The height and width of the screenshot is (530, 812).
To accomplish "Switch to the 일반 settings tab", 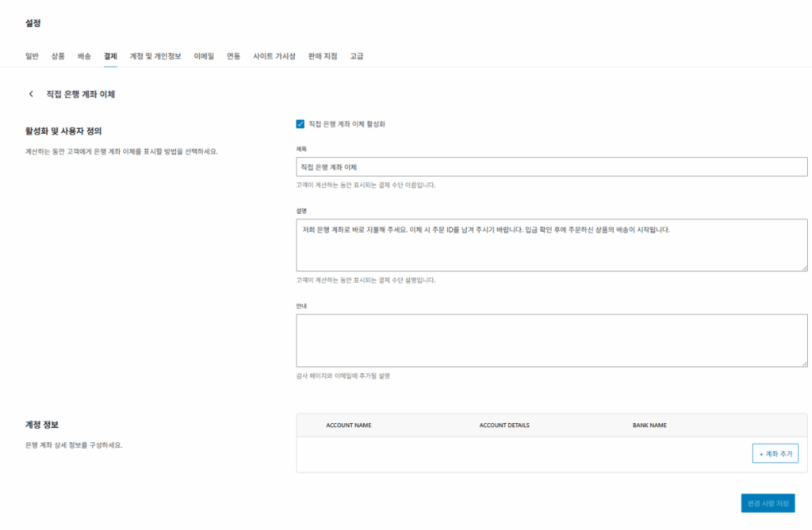I will click(31, 56).
